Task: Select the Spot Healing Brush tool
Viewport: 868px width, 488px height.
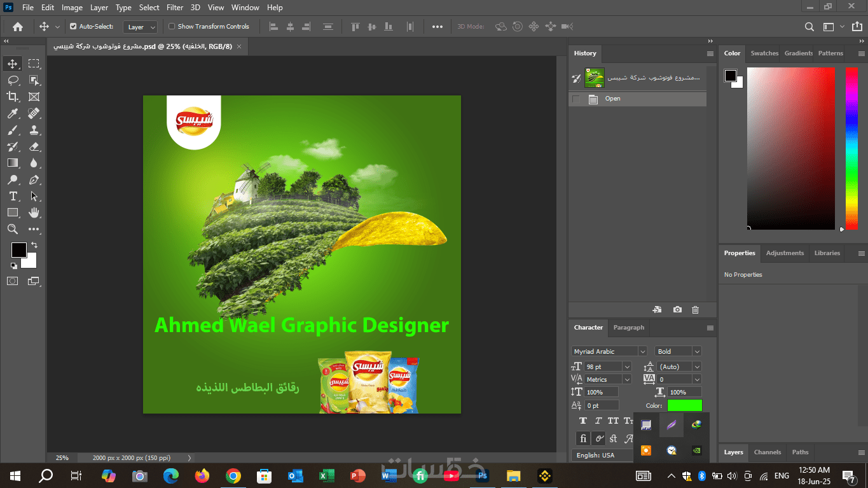Action: [34, 113]
